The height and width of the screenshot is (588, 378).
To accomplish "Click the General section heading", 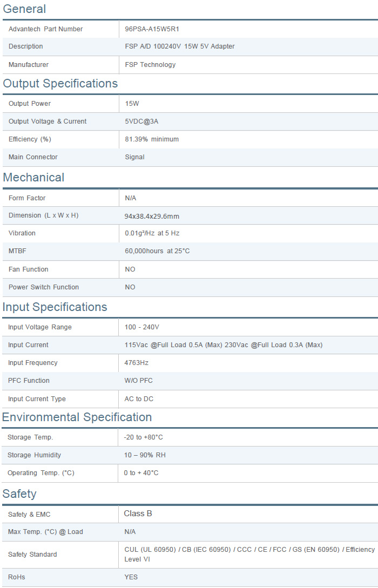I will pos(24,9).
